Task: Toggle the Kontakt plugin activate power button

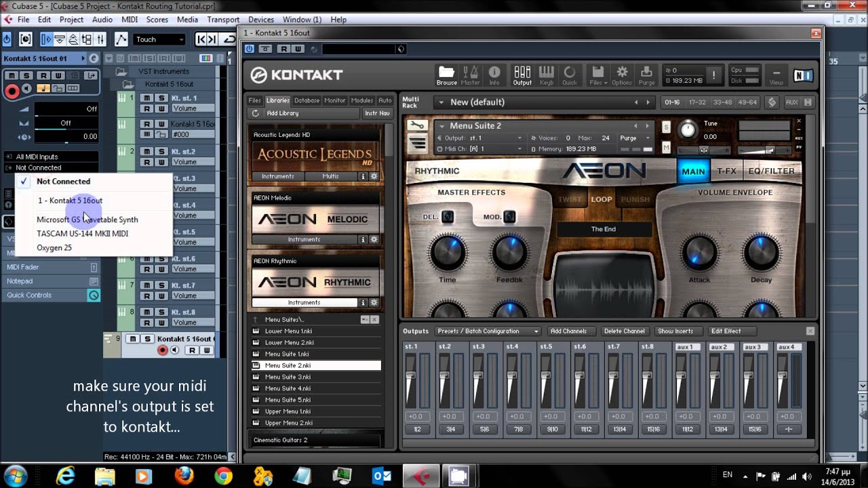Action: (250, 49)
